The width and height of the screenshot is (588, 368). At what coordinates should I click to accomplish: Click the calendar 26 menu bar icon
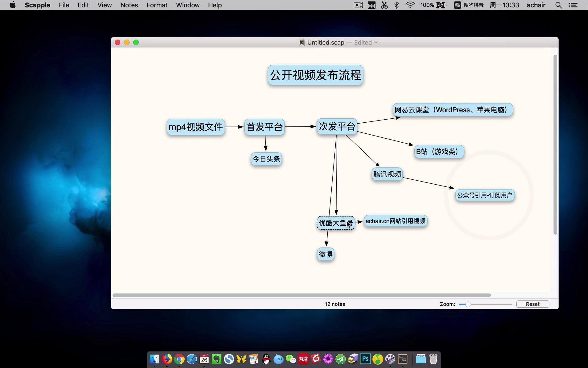coord(371,5)
